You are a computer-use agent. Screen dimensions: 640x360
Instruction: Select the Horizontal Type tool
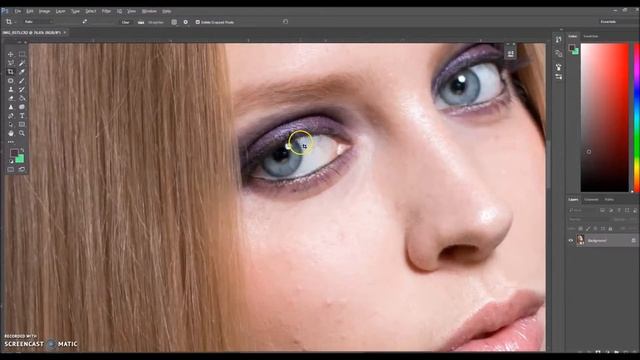[x=22, y=116]
